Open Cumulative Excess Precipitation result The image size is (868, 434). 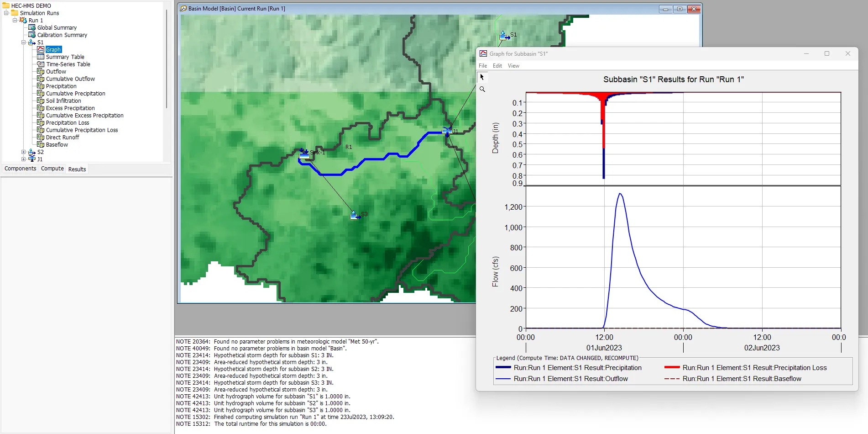coord(85,115)
